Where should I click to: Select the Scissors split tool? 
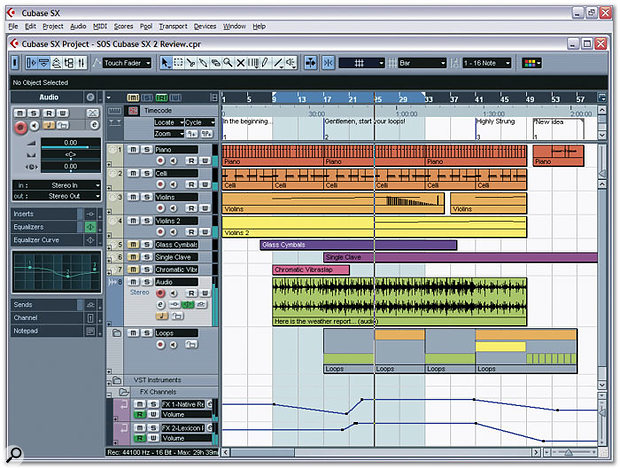point(191,62)
